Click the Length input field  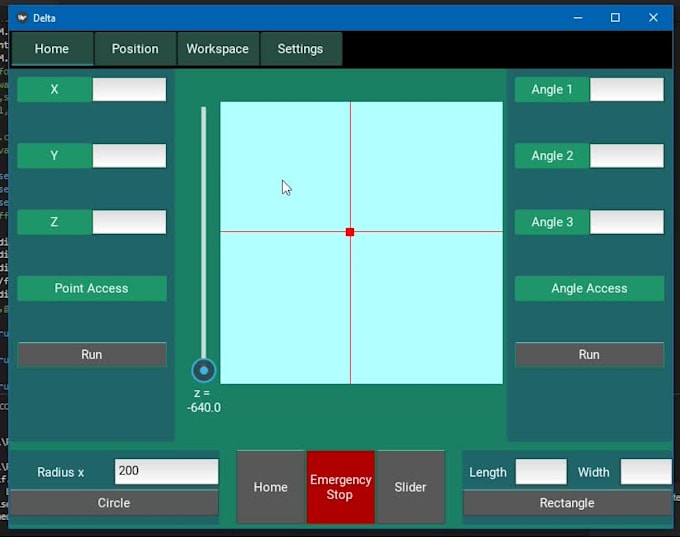pos(541,472)
